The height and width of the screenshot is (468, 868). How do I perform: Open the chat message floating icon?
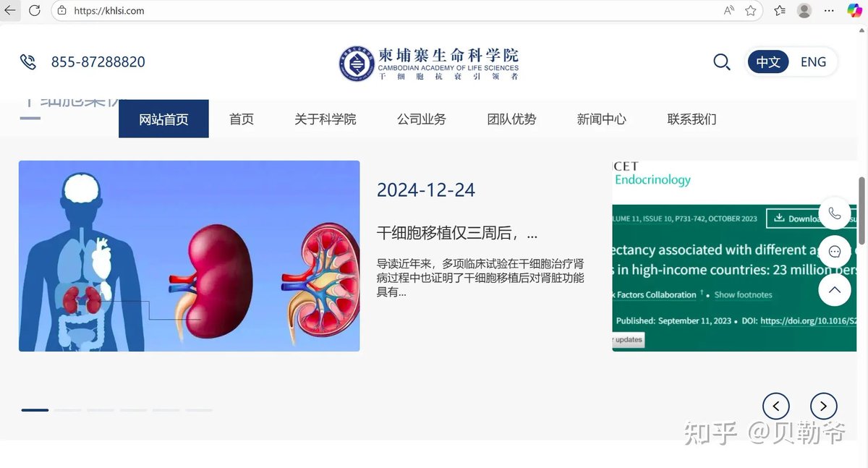pos(835,251)
